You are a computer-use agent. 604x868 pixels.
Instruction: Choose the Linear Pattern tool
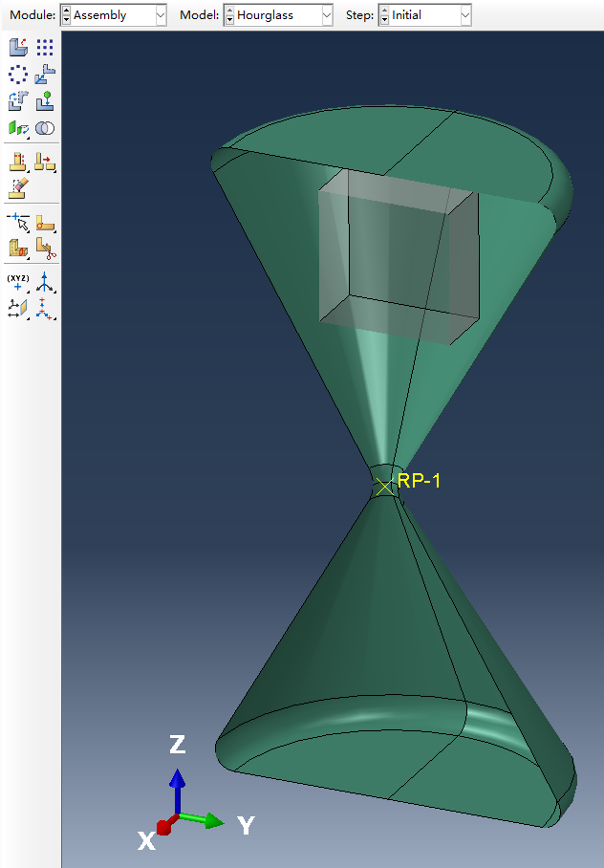[x=45, y=47]
